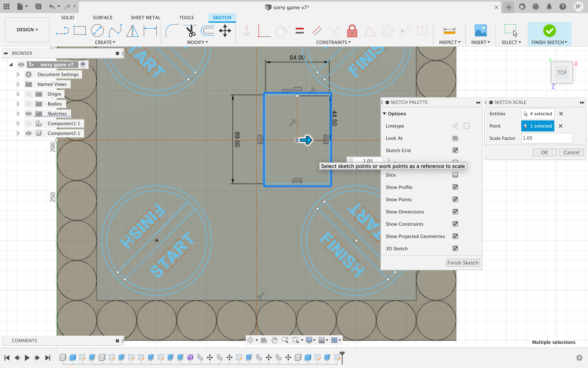
Task: Apply the Midpoint triangle constraint
Action: point(370,31)
